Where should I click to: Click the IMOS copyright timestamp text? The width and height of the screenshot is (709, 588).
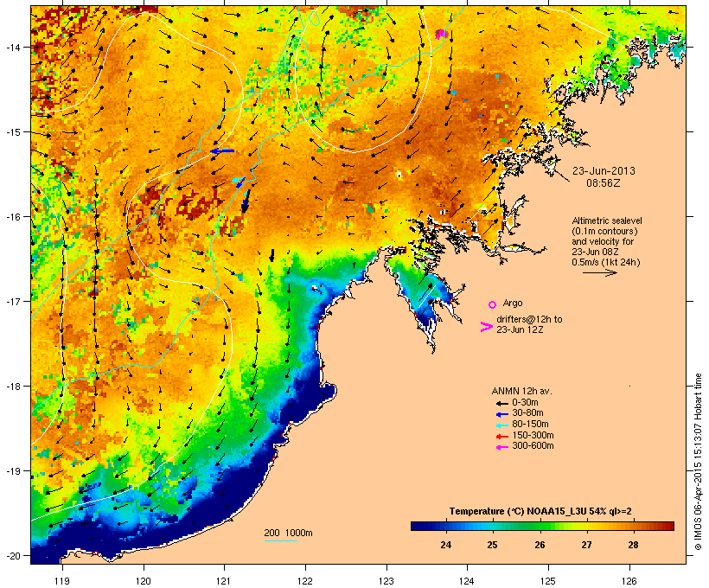tap(698, 462)
